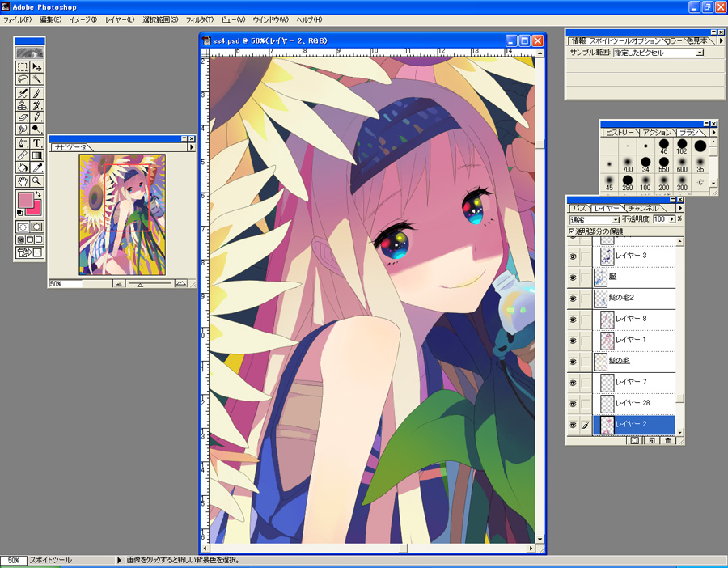Switch to the チャンネル tab

(x=643, y=208)
